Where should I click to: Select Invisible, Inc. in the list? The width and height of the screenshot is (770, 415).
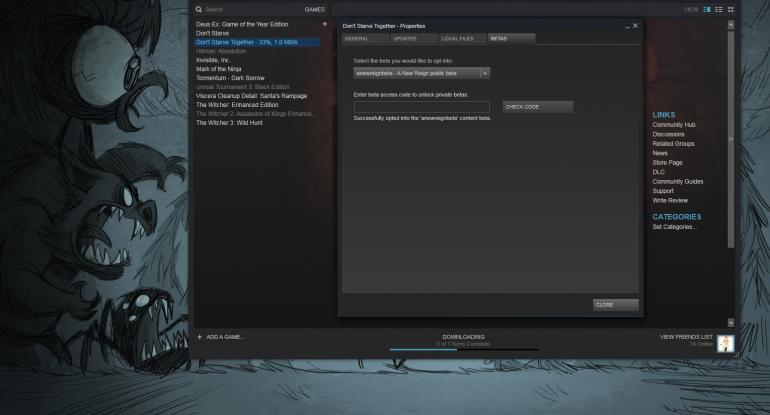pos(213,60)
